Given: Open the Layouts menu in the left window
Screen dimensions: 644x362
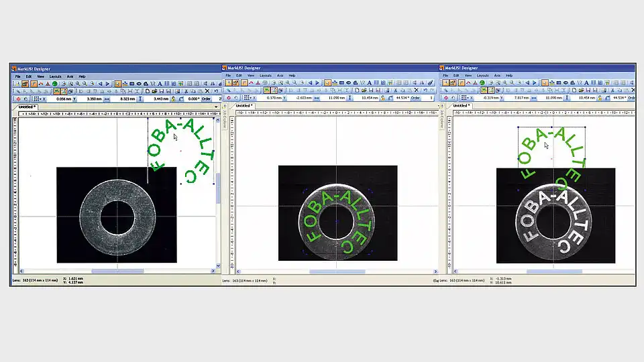Looking at the screenshot, I should (55, 76).
